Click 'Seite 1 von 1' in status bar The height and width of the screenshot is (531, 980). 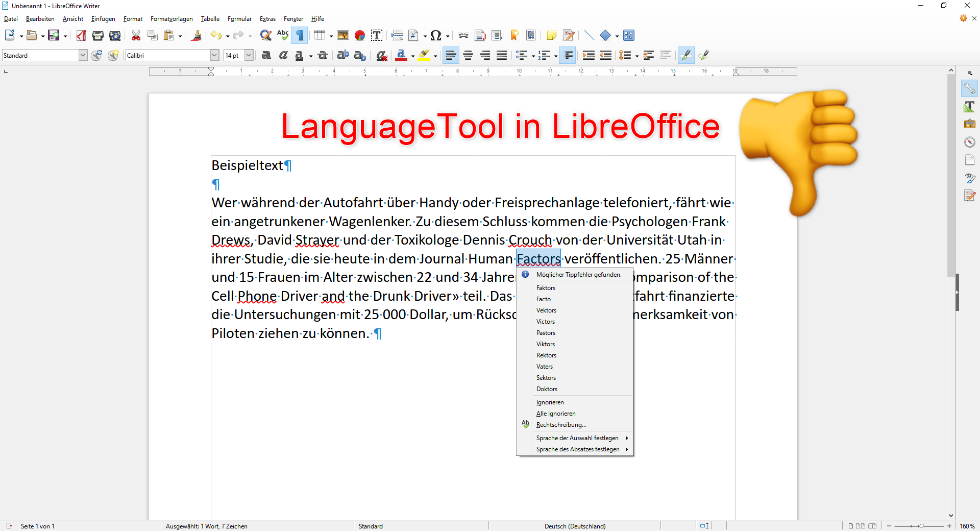click(x=38, y=526)
